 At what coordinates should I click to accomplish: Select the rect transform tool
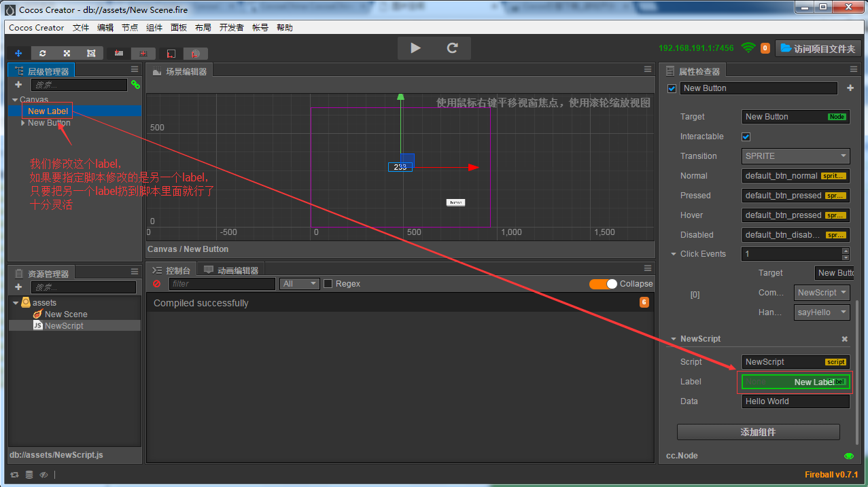tap(91, 53)
